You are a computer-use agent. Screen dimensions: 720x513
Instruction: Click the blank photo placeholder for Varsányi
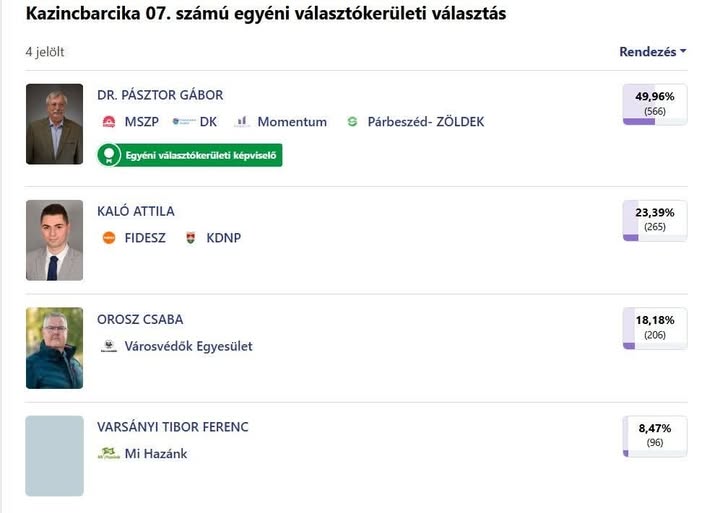54,456
